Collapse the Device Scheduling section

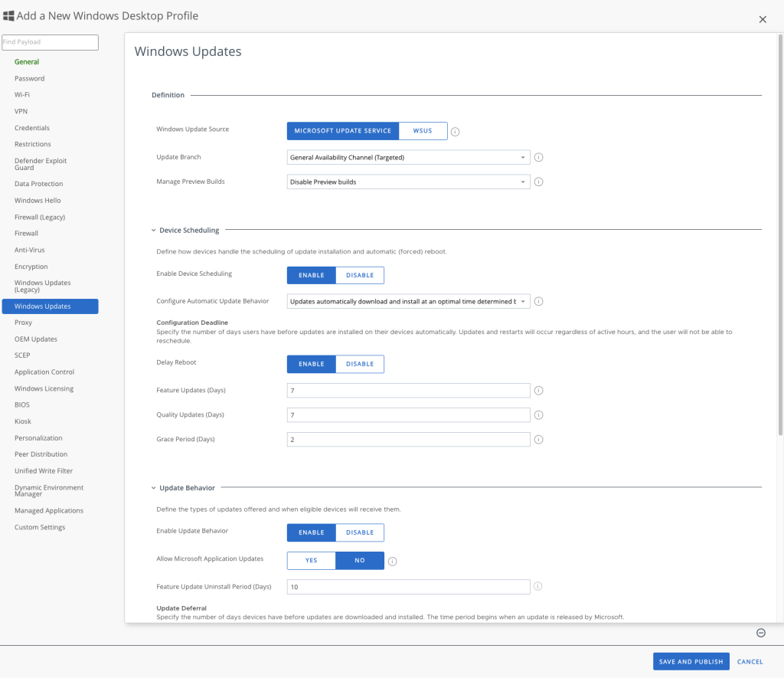tap(153, 230)
